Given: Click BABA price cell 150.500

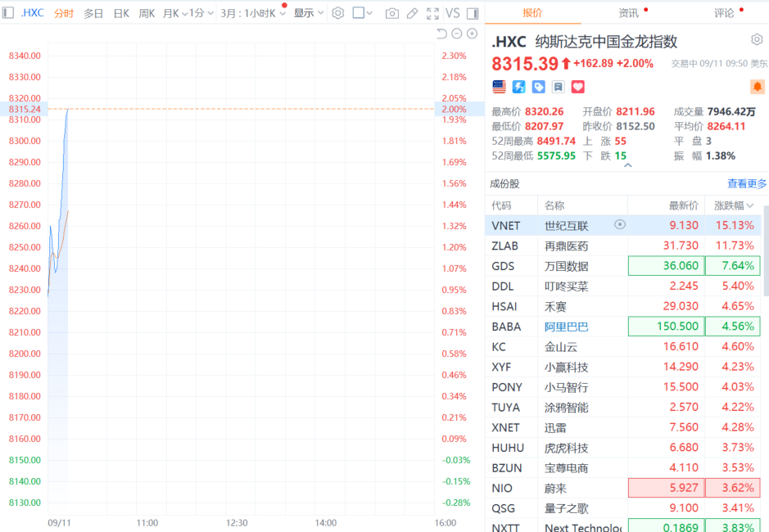Looking at the screenshot, I should (667, 327).
